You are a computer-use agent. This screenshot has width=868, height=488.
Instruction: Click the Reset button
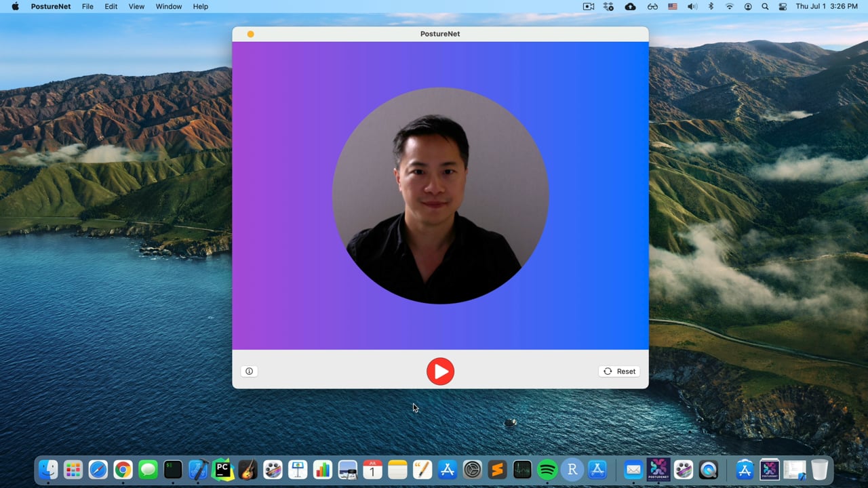pyautogui.click(x=618, y=371)
